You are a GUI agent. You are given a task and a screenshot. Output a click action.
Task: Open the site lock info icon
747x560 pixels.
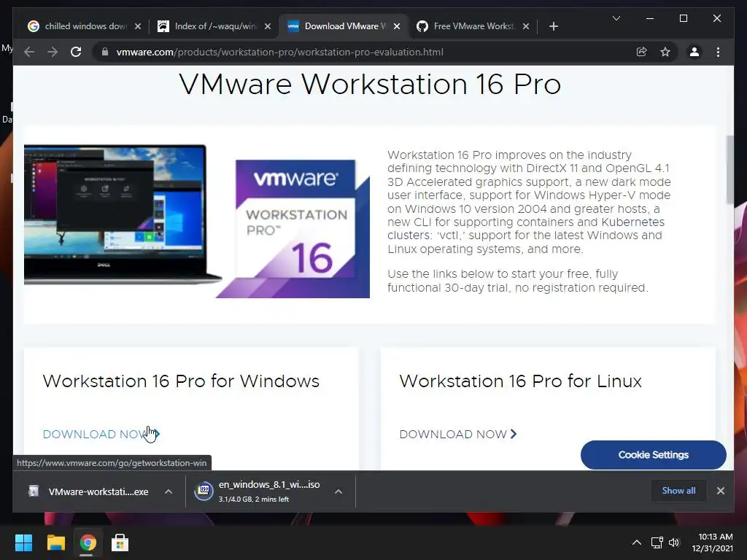pos(105,52)
